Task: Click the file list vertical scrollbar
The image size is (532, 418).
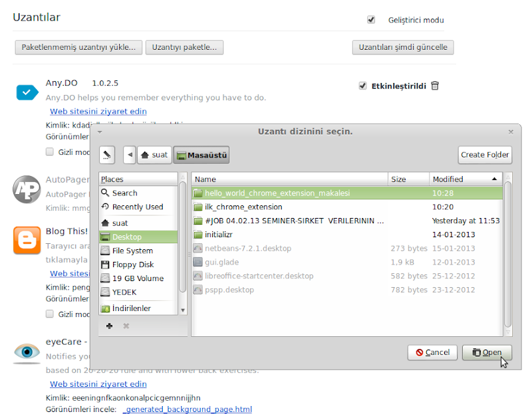Action: pos(507,255)
